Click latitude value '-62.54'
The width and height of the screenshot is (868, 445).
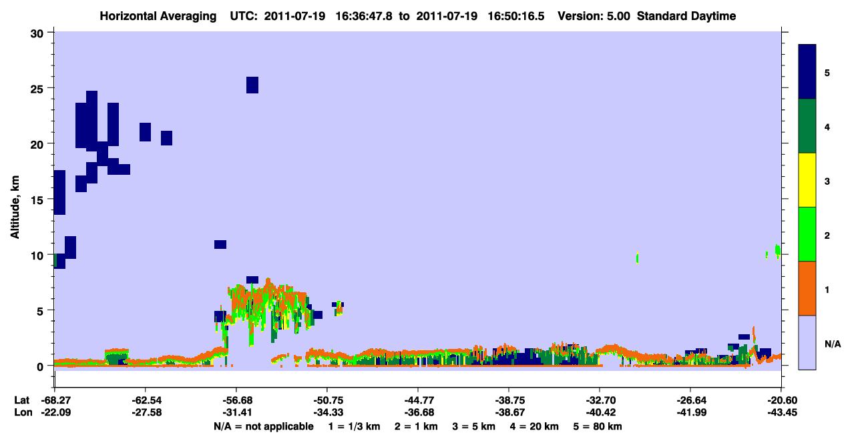pyautogui.click(x=145, y=400)
